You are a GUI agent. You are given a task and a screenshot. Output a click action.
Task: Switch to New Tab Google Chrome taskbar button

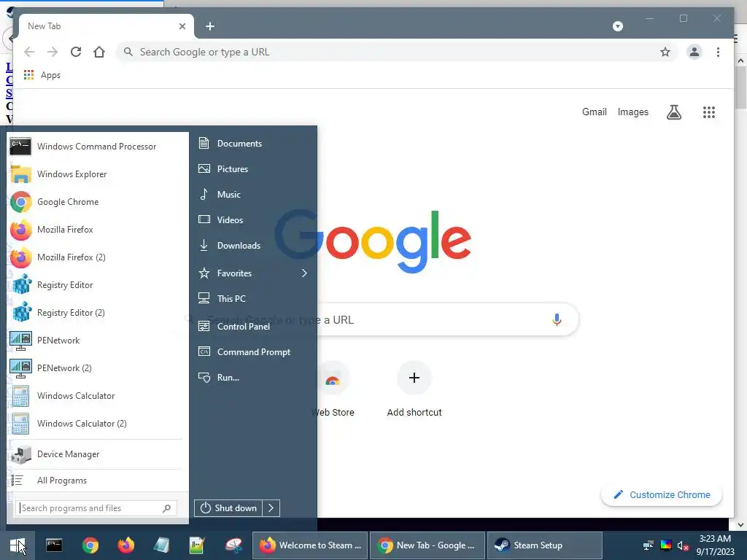click(x=427, y=545)
